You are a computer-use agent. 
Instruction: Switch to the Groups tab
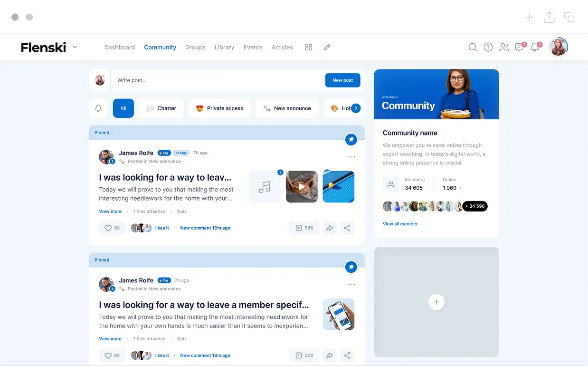195,47
